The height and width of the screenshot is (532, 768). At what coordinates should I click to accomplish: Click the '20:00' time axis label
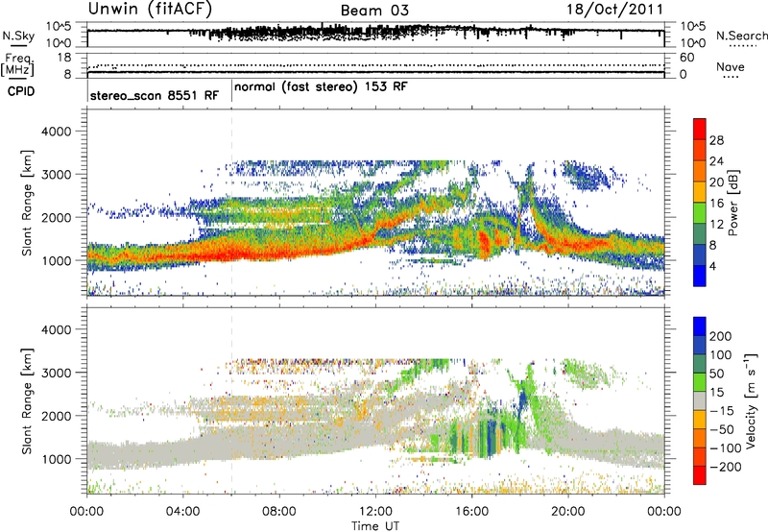(x=567, y=511)
